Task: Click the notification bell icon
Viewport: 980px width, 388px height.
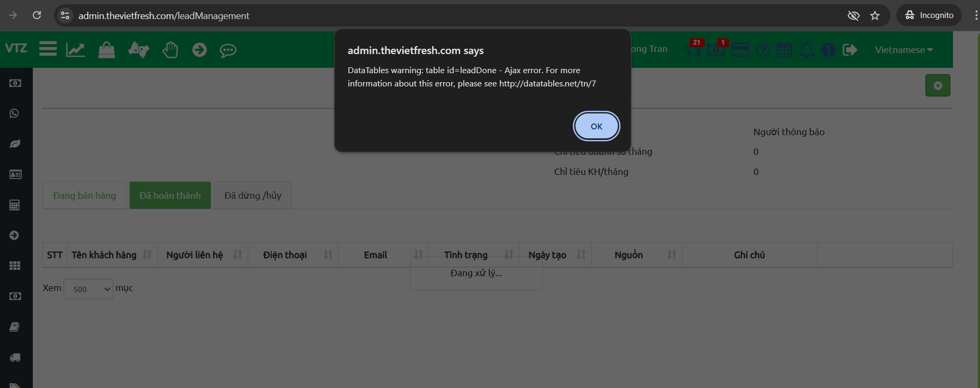Action: pos(806,50)
